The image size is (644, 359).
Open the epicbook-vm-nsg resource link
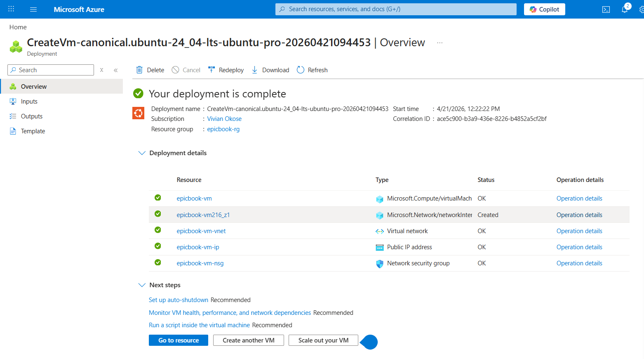[x=200, y=263]
